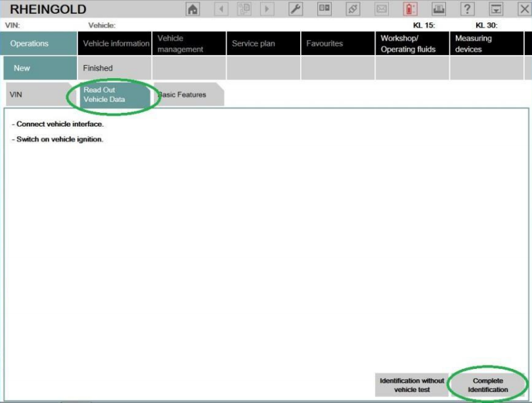Select the Read Out Vehicle Data tab

point(115,95)
